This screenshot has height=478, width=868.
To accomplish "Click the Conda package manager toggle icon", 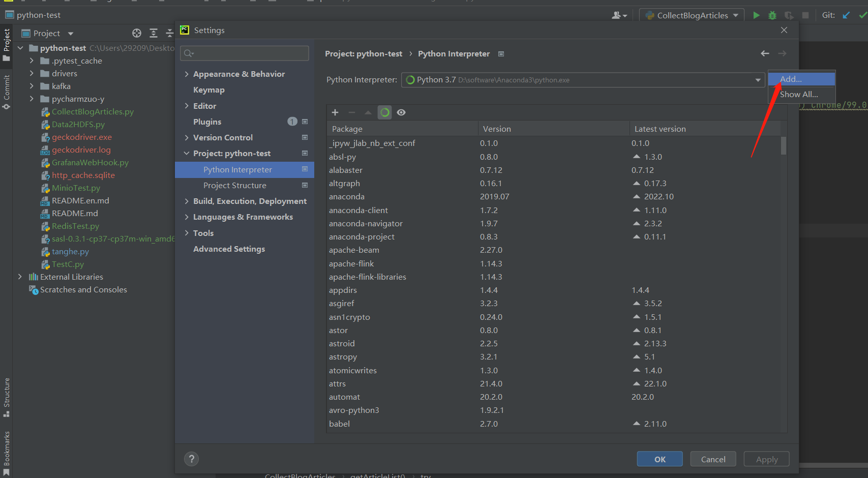I will tap(385, 112).
